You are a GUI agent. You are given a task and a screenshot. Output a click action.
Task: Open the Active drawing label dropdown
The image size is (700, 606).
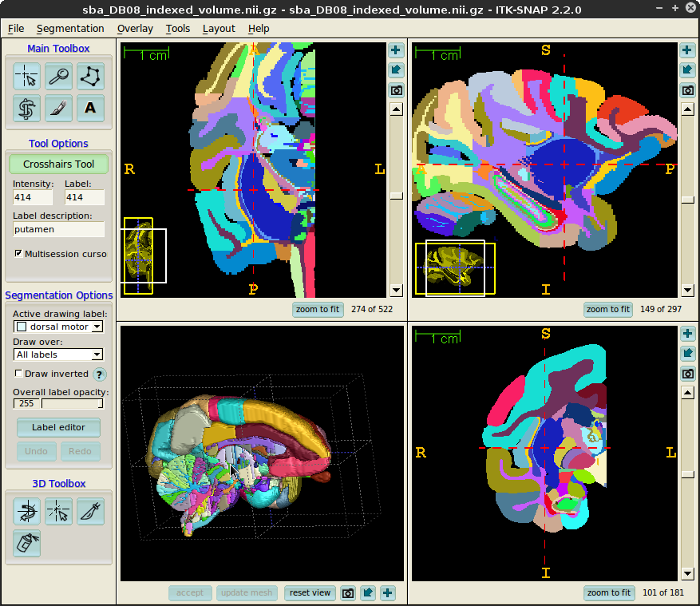coord(59,327)
